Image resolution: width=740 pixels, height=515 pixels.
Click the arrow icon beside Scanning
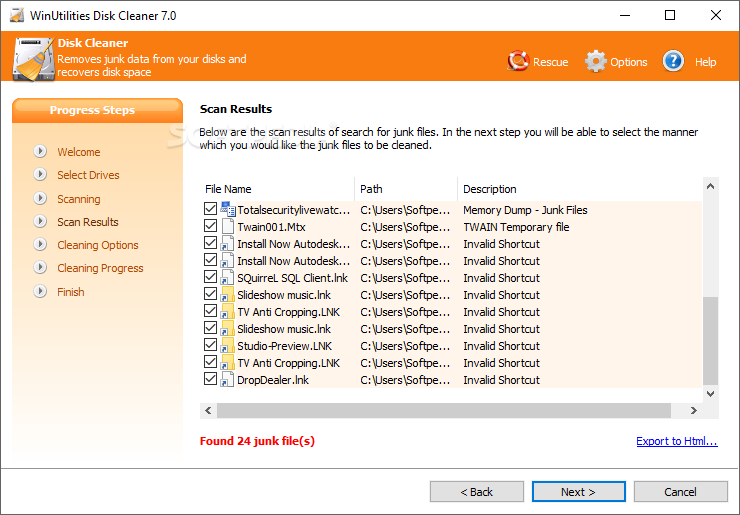point(40,198)
